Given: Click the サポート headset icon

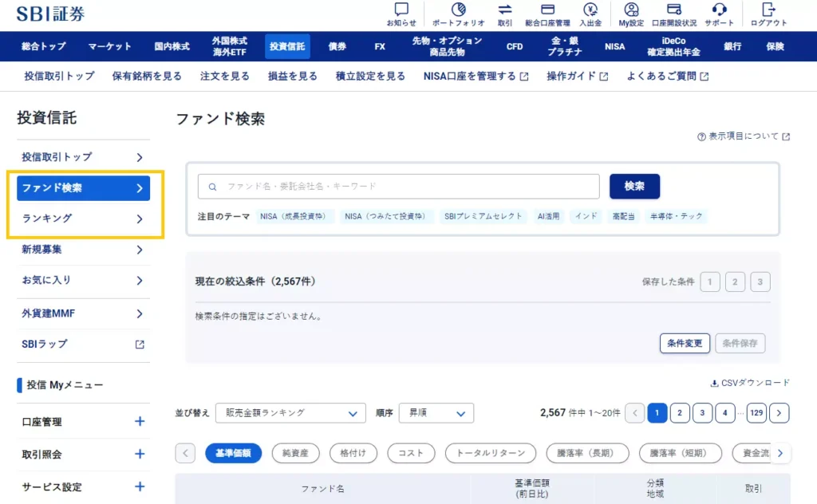Looking at the screenshot, I should click(x=719, y=10).
